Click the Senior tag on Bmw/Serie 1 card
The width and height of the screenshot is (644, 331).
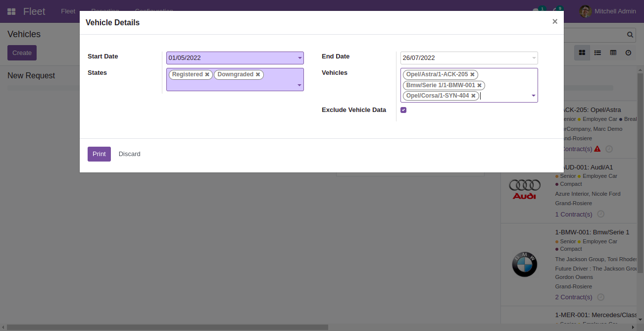click(x=568, y=241)
